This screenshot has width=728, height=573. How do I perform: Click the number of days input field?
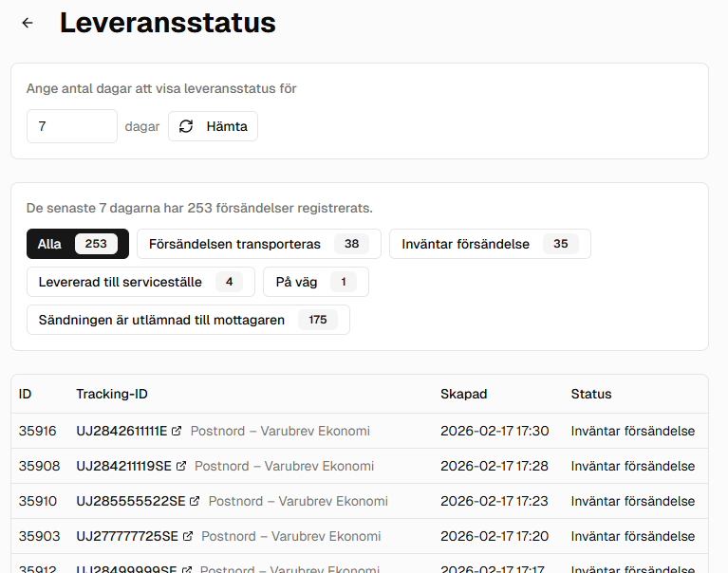71,126
